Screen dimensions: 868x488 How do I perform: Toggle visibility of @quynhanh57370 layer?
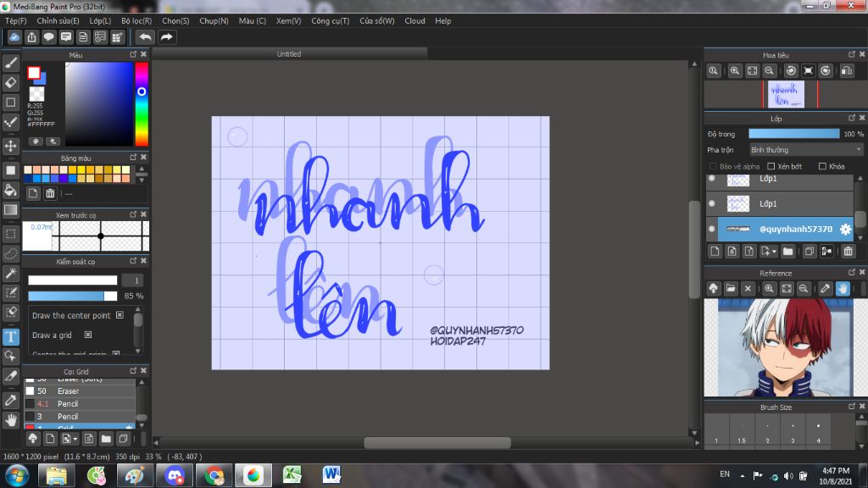coord(712,229)
